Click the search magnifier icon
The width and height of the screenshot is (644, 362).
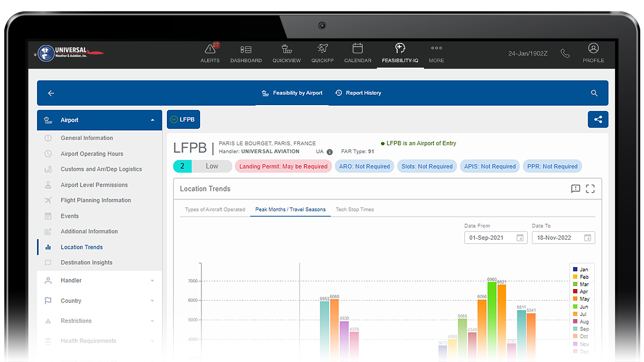tap(594, 93)
